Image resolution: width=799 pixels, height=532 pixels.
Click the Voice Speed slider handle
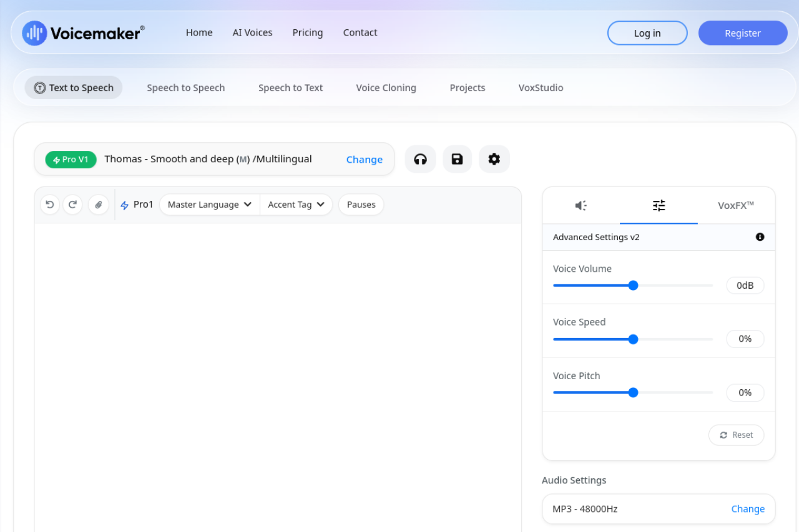pos(633,339)
